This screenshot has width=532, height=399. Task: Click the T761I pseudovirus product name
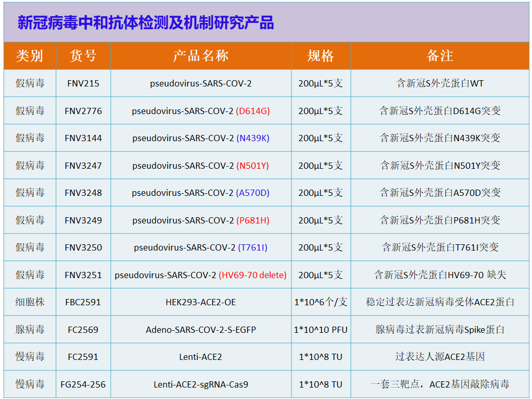pos(201,247)
